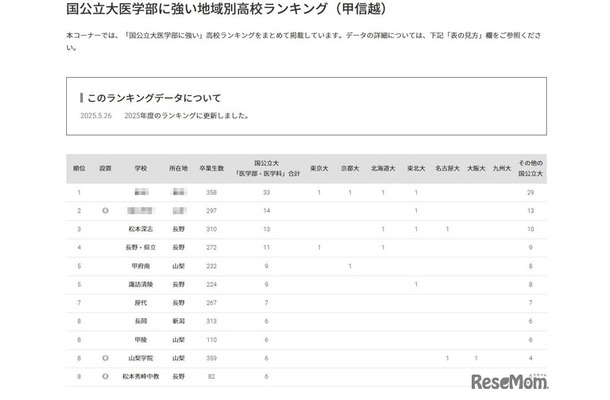Click the 東京大 column header
This screenshot has width=610, height=400.
[319, 168]
